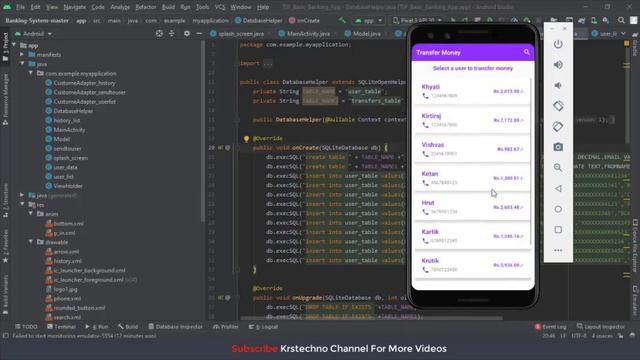Image resolution: width=640 pixels, height=360 pixels.
Task: Click the override gutter icon beside onCreate
Action: [x=221, y=148]
